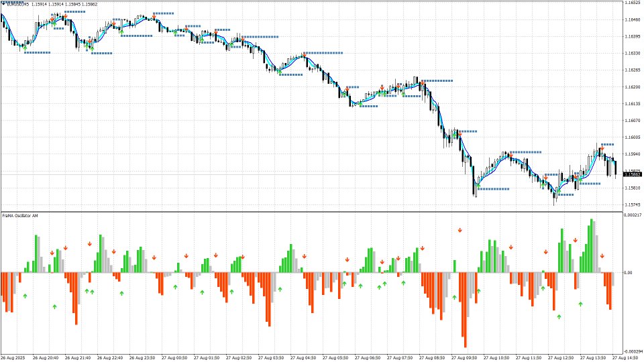The height and width of the screenshot is (362, 644).
Task: Click time axis label 27 Aug 00:50
Action: tap(174, 358)
